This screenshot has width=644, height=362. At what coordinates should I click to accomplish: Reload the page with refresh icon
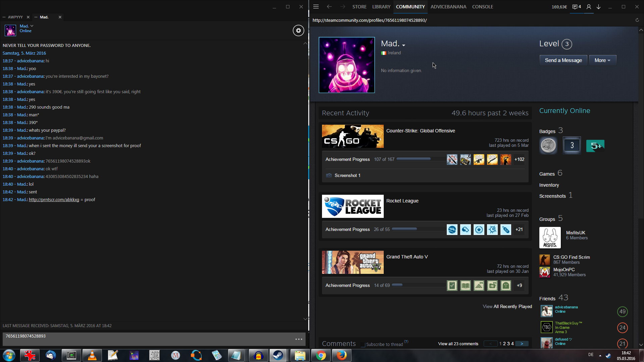click(637, 20)
